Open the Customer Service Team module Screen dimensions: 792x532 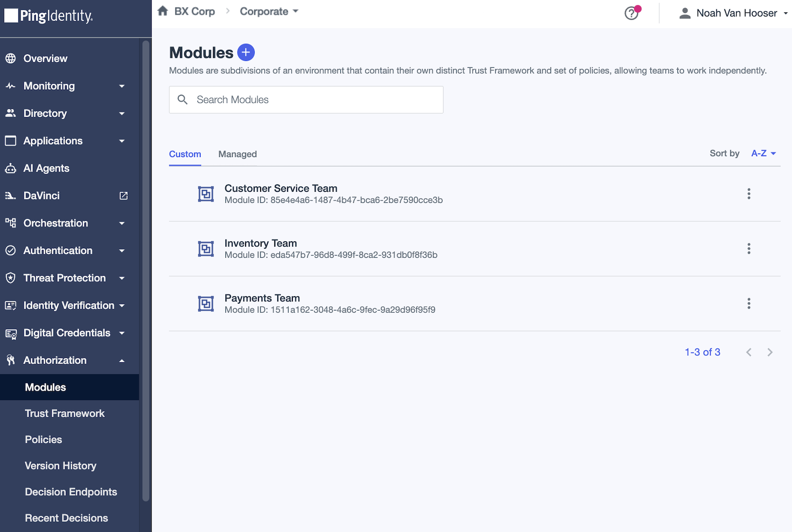point(475,194)
